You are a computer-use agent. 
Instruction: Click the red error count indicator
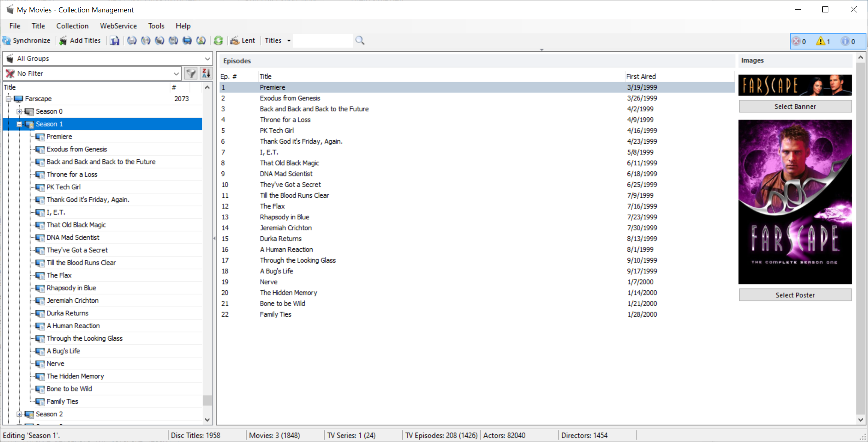(800, 41)
